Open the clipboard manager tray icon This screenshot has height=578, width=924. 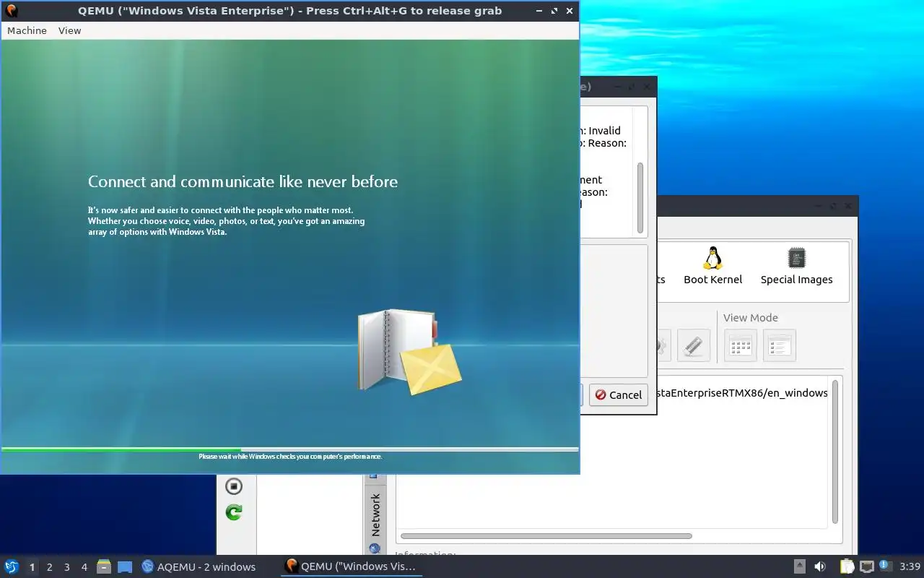coord(847,566)
